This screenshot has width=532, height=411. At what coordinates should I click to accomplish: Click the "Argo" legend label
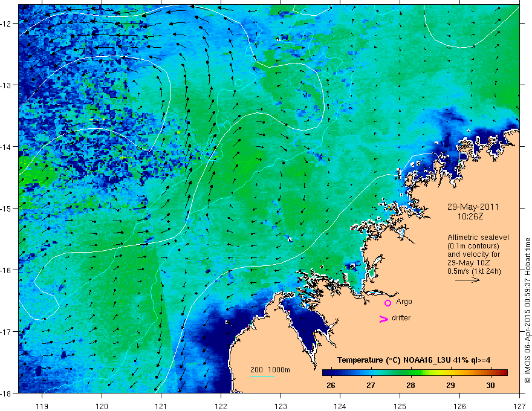(404, 302)
